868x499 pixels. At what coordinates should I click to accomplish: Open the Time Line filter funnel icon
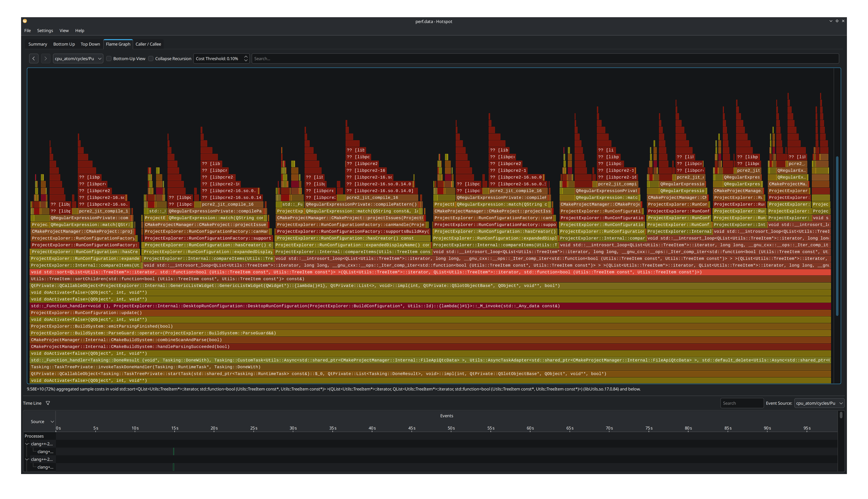click(x=48, y=403)
